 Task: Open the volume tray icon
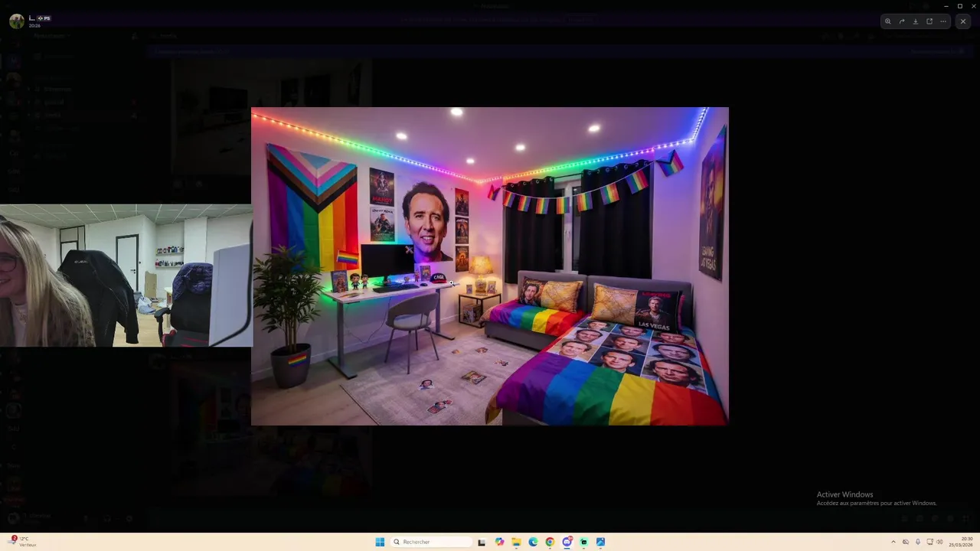(940, 542)
